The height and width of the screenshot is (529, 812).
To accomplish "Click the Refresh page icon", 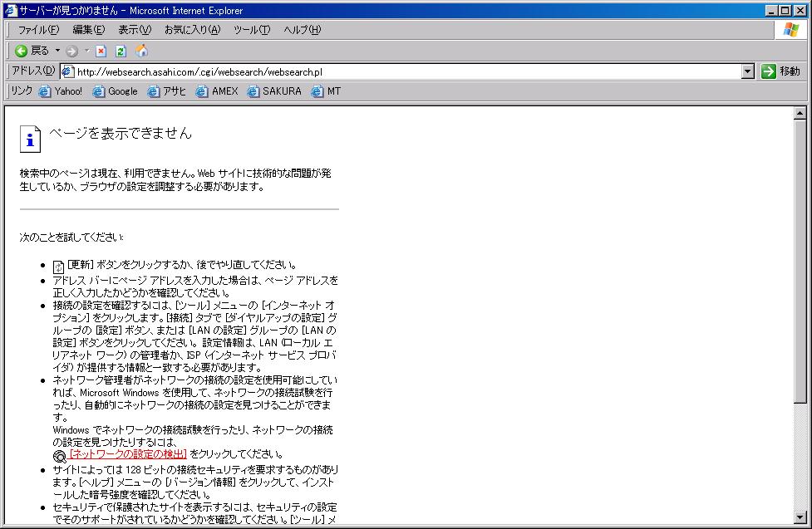I will [121, 51].
